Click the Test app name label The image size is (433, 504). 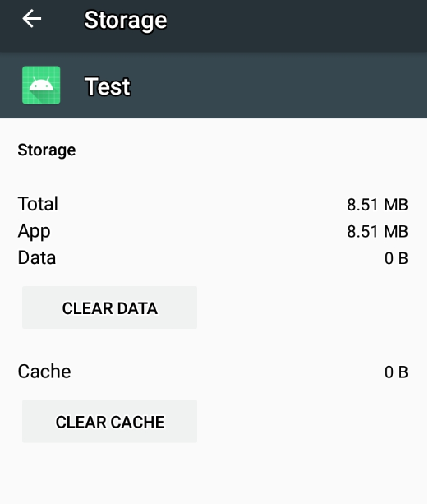tap(108, 86)
